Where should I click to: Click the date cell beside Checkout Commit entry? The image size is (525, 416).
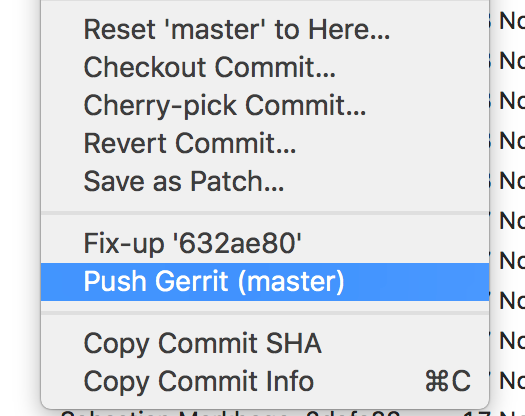point(508,61)
